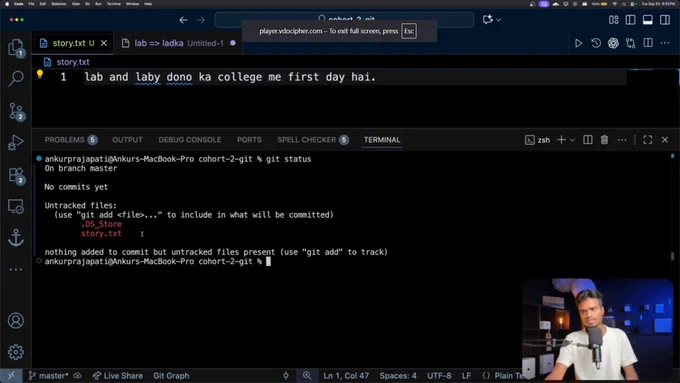
Task: Close the terminal panel
Action: point(665,140)
